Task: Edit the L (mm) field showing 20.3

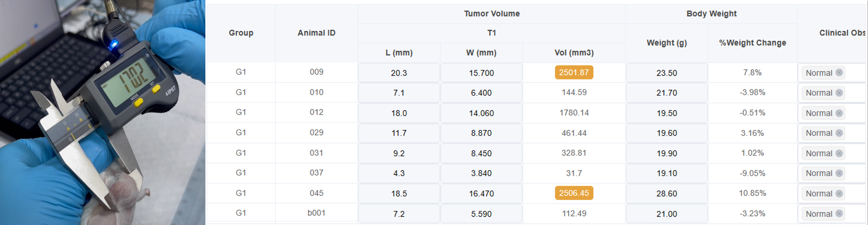Action: [399, 73]
